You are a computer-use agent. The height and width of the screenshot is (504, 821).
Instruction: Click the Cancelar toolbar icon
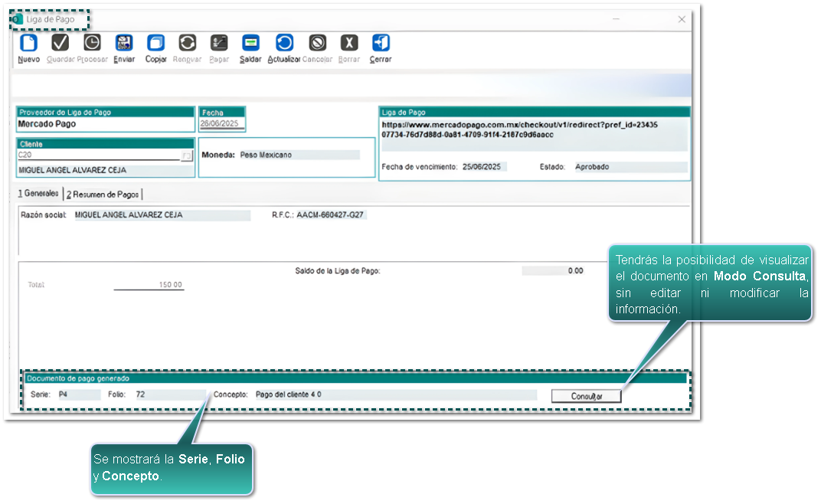coord(317,44)
